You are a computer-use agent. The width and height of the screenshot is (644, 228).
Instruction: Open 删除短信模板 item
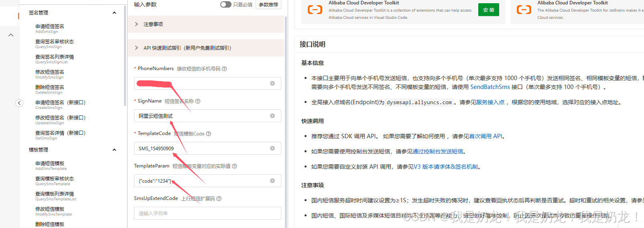pos(50,224)
